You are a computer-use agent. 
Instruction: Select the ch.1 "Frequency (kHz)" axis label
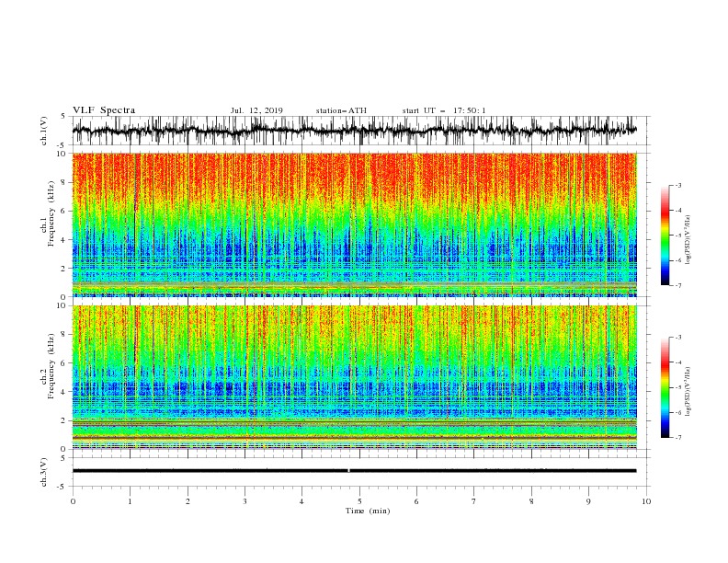51,212
